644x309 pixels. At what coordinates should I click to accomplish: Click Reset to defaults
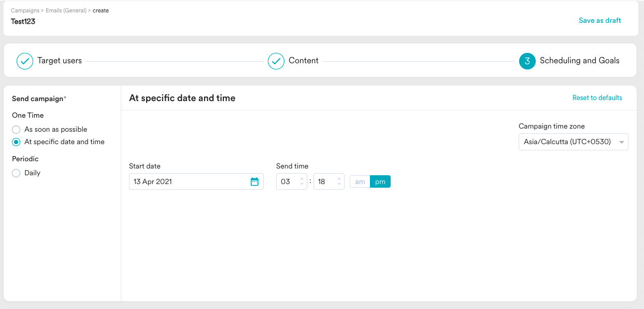click(597, 98)
